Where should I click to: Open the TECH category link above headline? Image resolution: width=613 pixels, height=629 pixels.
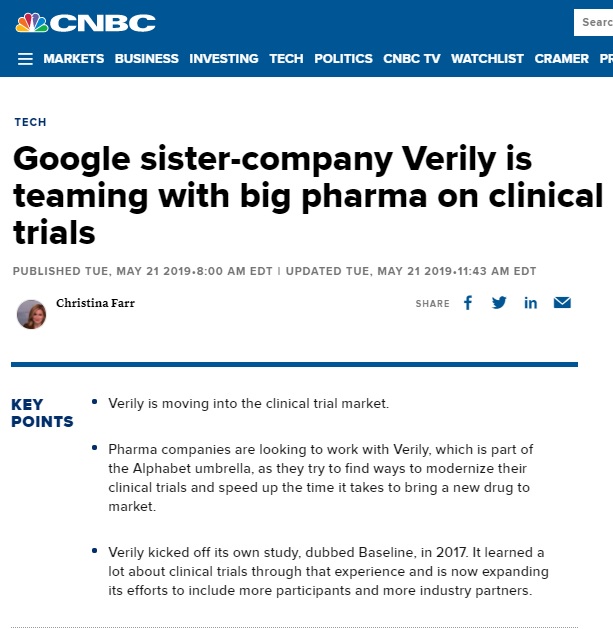pos(30,122)
